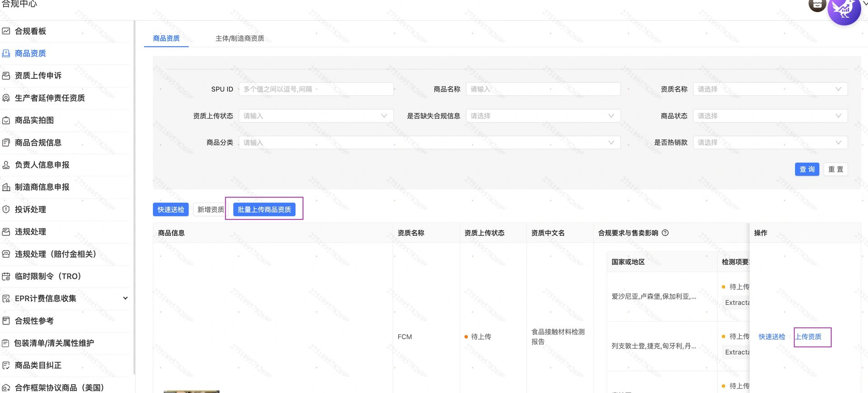
Task: Click the 合规性参考 sidebar icon
Action: click(x=6, y=321)
